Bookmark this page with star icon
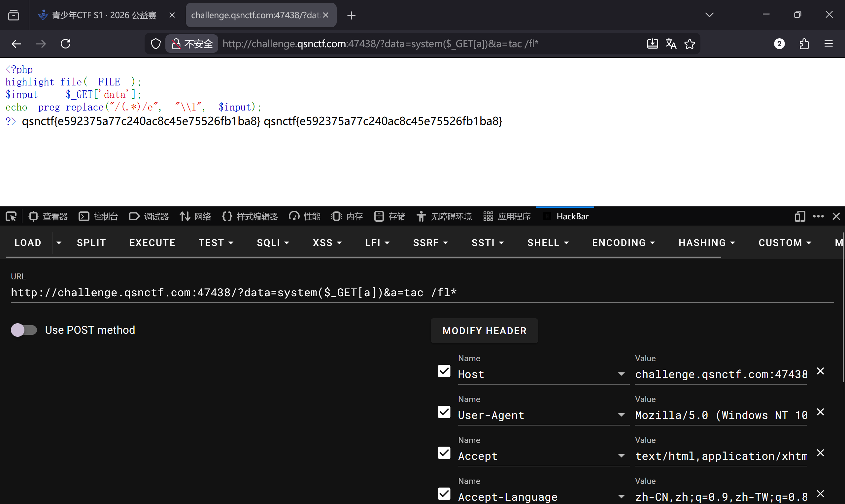Screen dimensions: 845x504 (690, 44)
